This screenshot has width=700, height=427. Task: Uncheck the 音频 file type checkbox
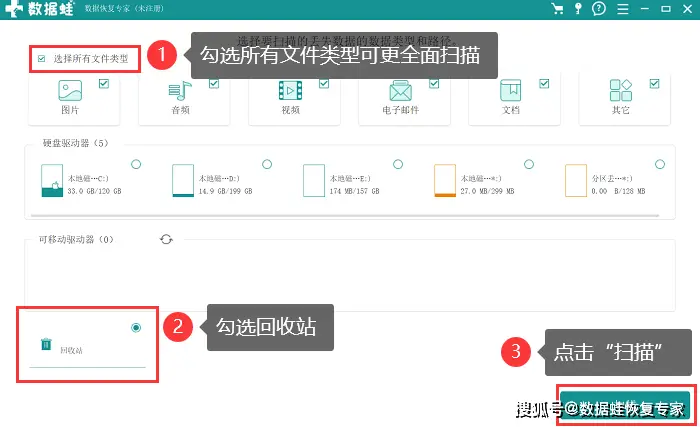pos(214,84)
